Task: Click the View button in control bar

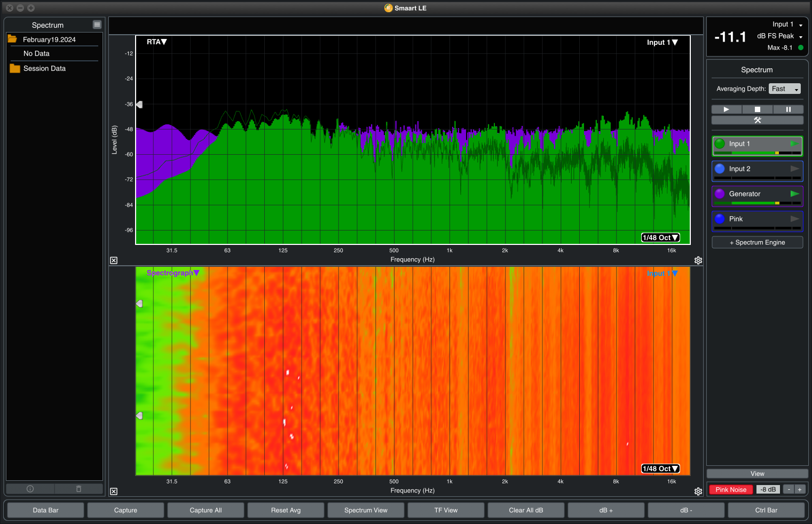Action: pyautogui.click(x=757, y=474)
